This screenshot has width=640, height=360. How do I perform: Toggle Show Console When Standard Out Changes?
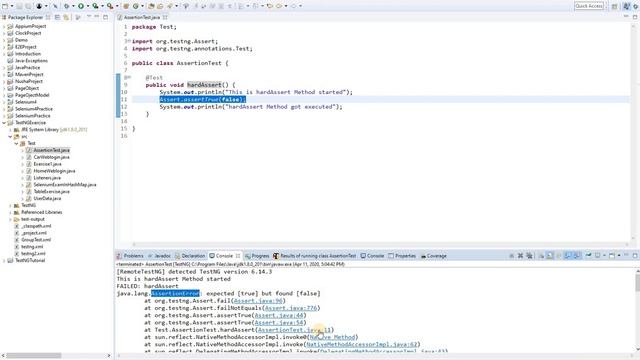[x=568, y=256]
